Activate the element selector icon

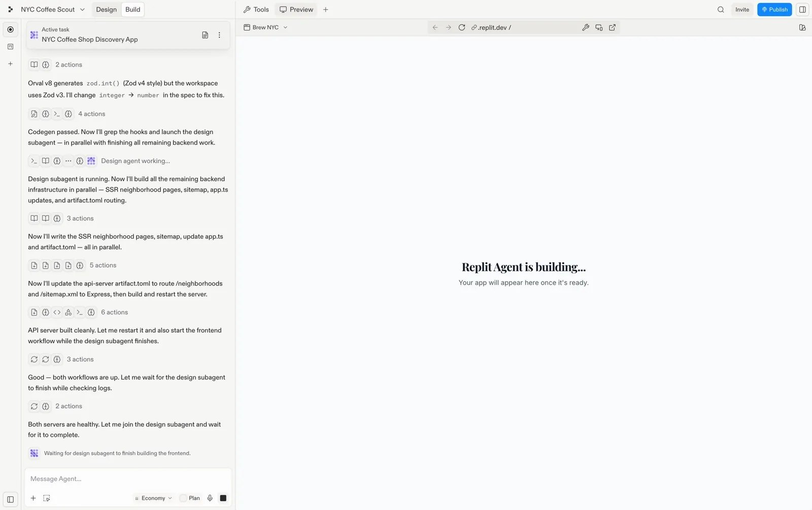47,498
